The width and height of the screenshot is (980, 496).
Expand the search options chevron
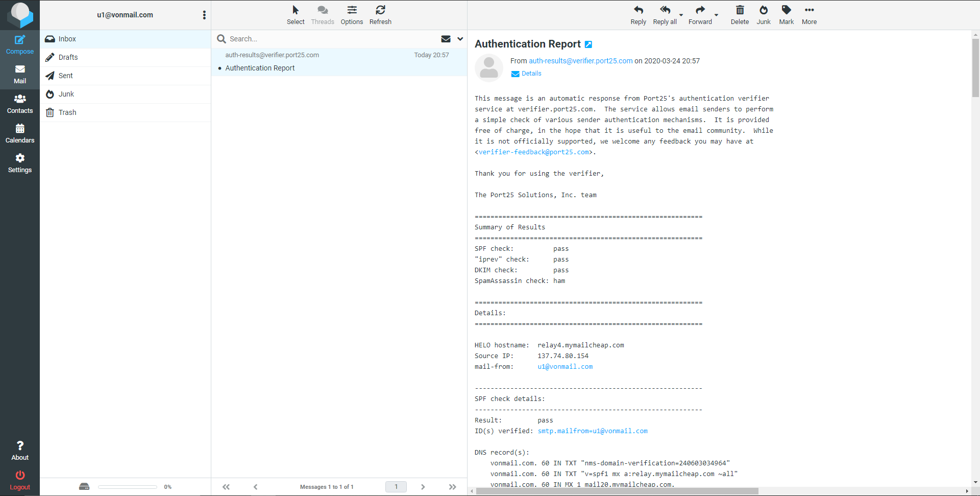(460, 39)
